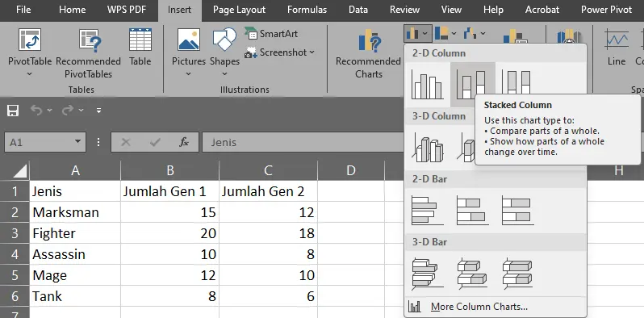Click Fighter's Gen 1 value 20
The height and width of the screenshot is (318, 644).
[170, 233]
